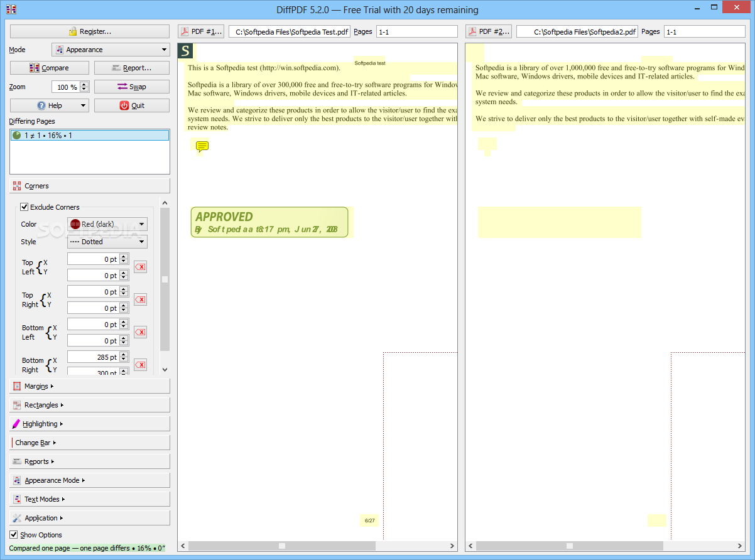Expand the Text Modes section
The width and height of the screenshot is (755, 560).
coord(90,499)
